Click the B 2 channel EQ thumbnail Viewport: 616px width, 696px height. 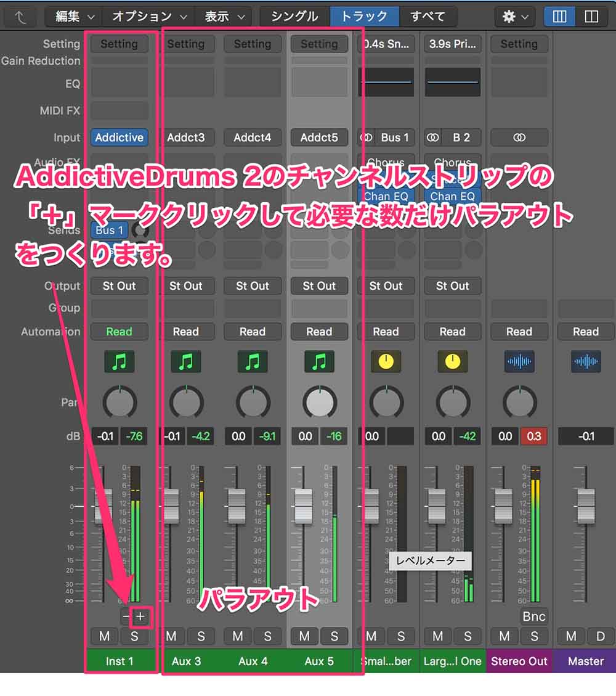click(x=452, y=82)
